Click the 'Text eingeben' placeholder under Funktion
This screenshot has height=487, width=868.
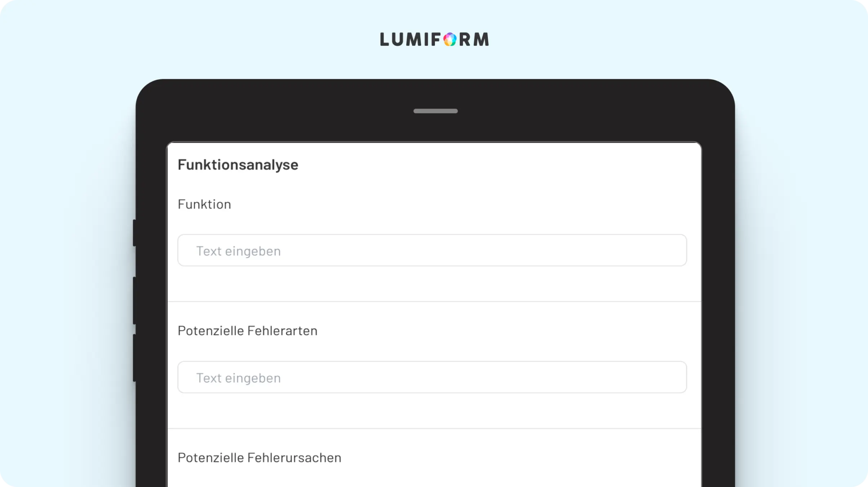pyautogui.click(x=238, y=251)
